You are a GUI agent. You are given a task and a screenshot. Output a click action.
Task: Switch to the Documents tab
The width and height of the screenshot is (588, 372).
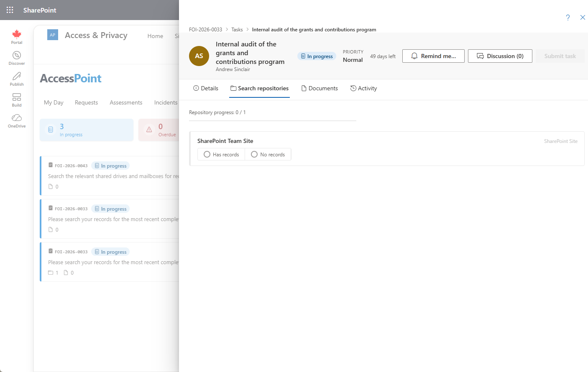point(320,89)
